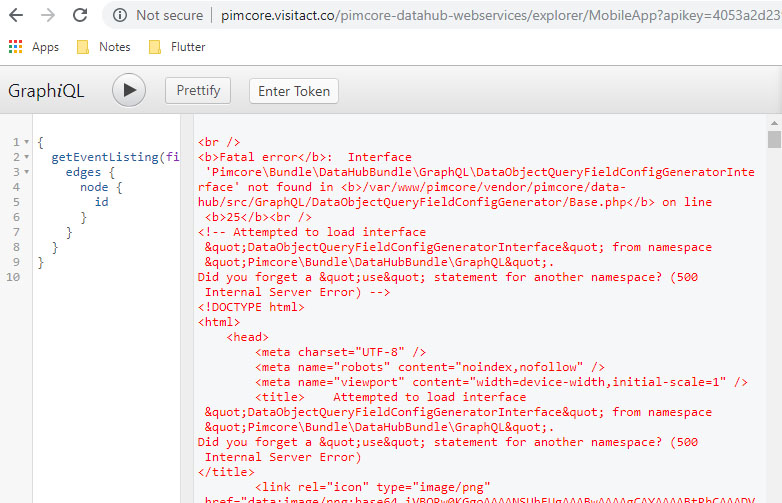Run the query with the Execute play button
This screenshot has height=503, width=782.
pos(129,90)
